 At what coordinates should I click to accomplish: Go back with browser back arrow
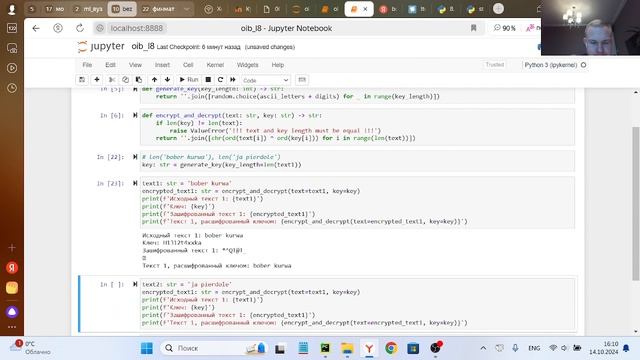[36, 28]
